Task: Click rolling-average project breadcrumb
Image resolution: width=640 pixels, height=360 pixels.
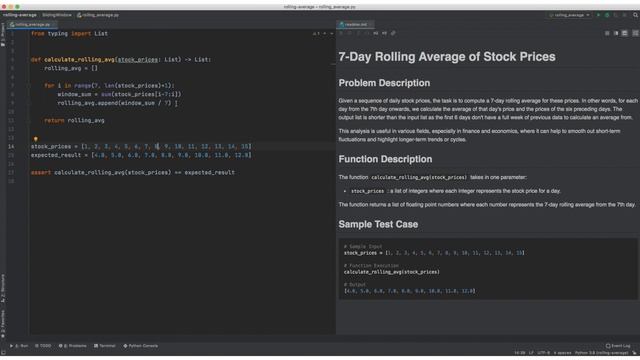Action: coord(20,15)
